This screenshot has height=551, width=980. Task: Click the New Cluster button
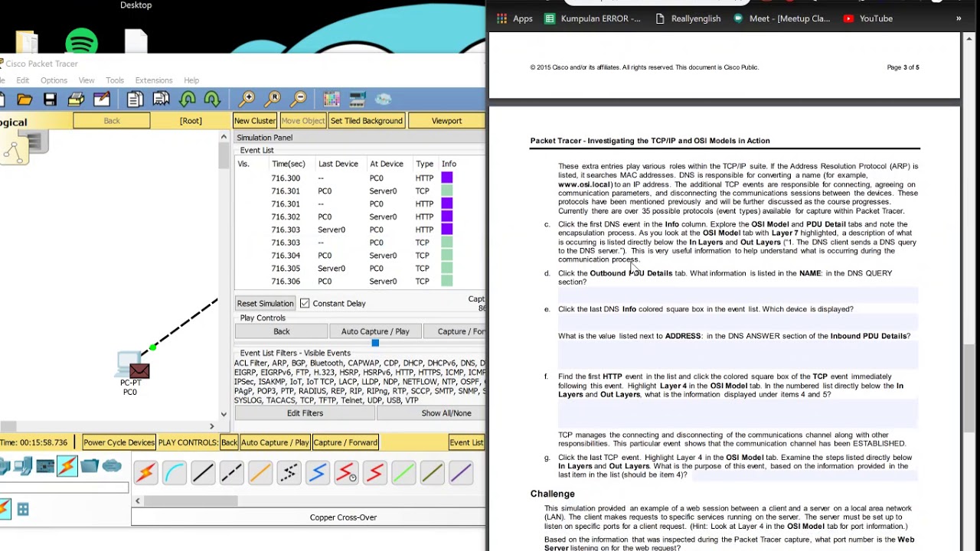[x=255, y=121]
